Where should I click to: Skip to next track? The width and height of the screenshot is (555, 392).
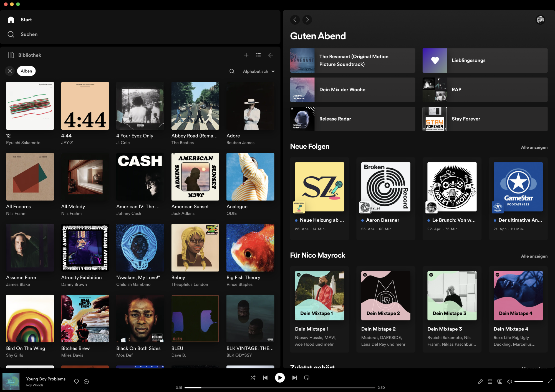(294, 378)
